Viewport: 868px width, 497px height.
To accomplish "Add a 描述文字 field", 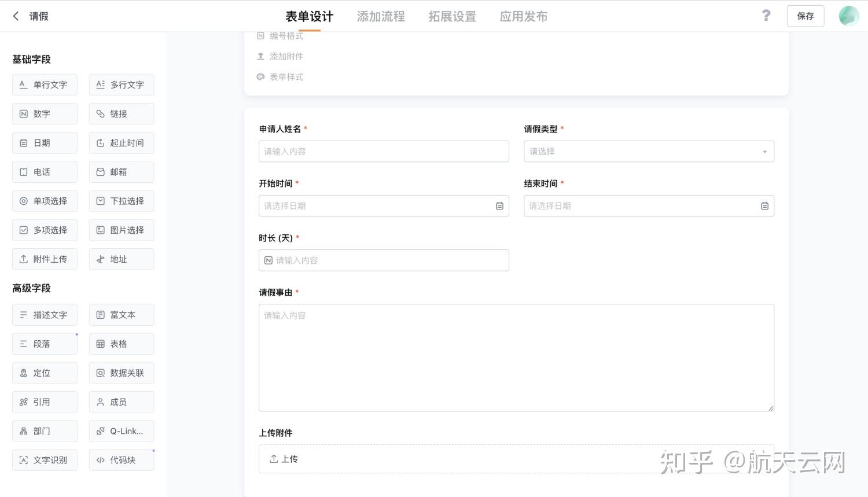I will tap(45, 315).
